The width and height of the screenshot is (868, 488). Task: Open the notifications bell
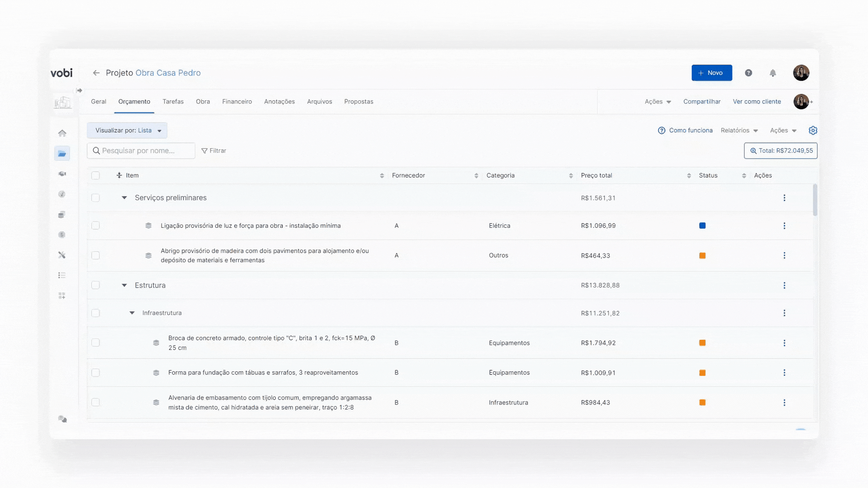click(773, 73)
